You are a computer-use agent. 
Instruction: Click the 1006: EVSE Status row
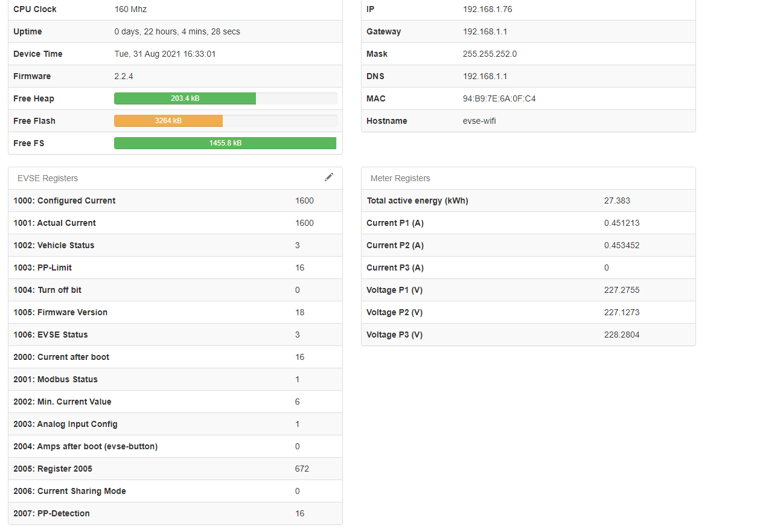click(175, 335)
